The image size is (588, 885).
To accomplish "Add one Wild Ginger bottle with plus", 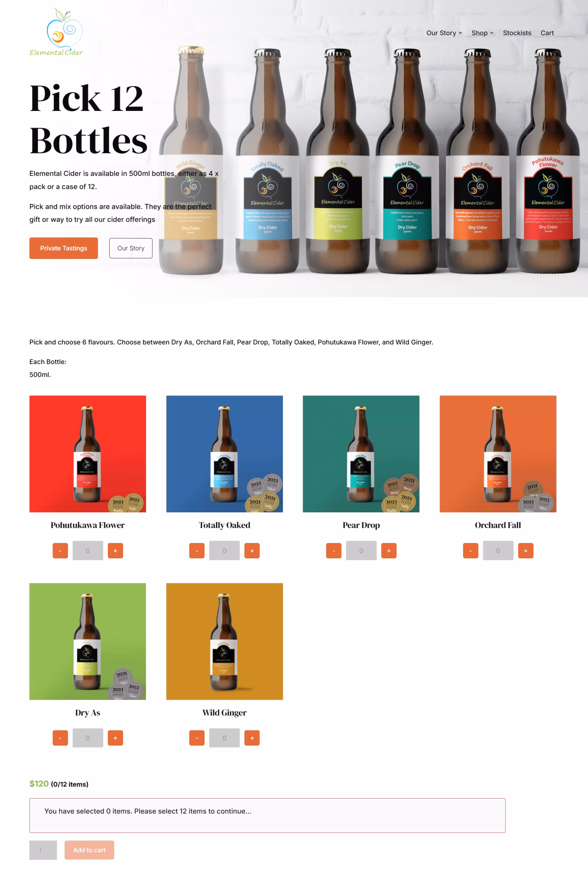I will 252,738.
